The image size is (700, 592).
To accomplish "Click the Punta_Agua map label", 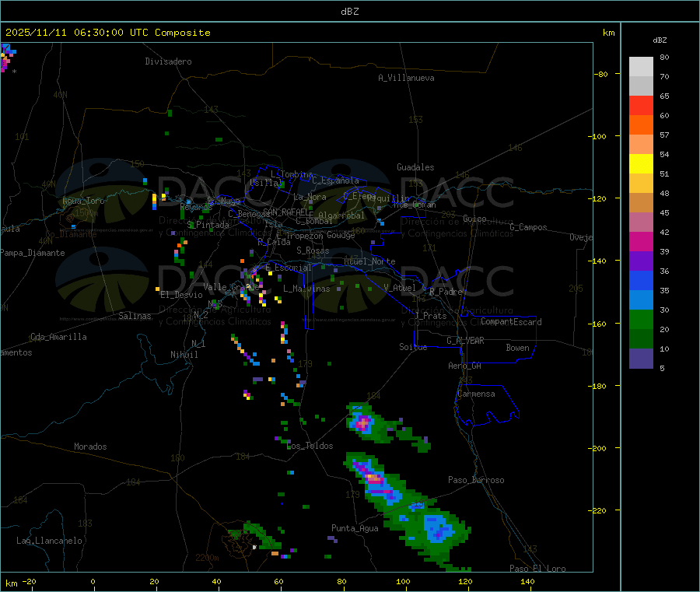I will pyautogui.click(x=355, y=529).
